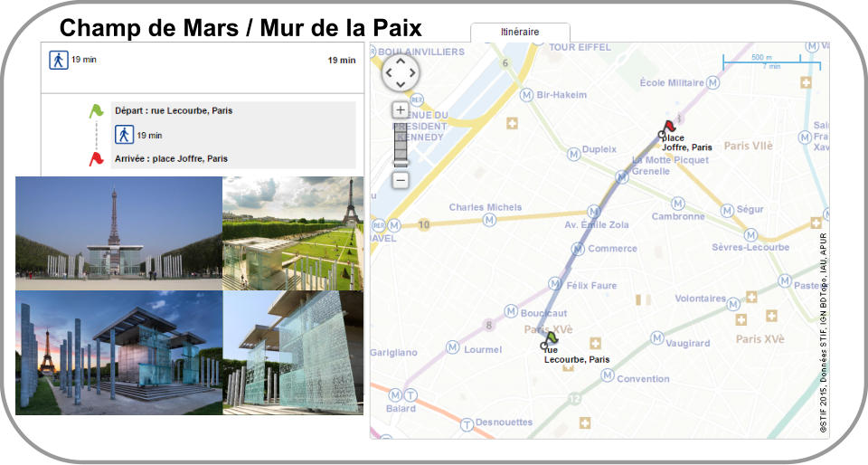Screen dimensions: 868x465
Task: Open the bottom-left sunset Mur de la Paix photo
Action: (x=118, y=353)
